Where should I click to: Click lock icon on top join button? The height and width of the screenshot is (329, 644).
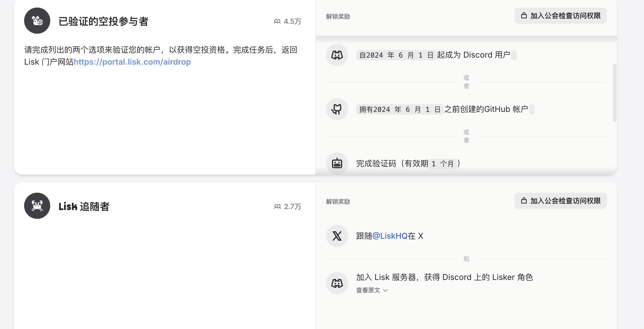point(524,16)
